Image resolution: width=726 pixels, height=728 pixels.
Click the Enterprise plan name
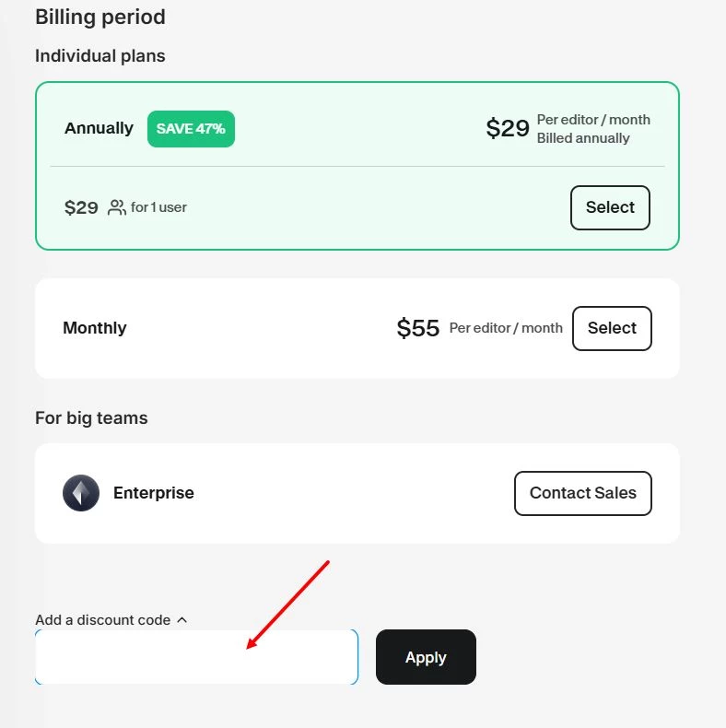(x=154, y=493)
